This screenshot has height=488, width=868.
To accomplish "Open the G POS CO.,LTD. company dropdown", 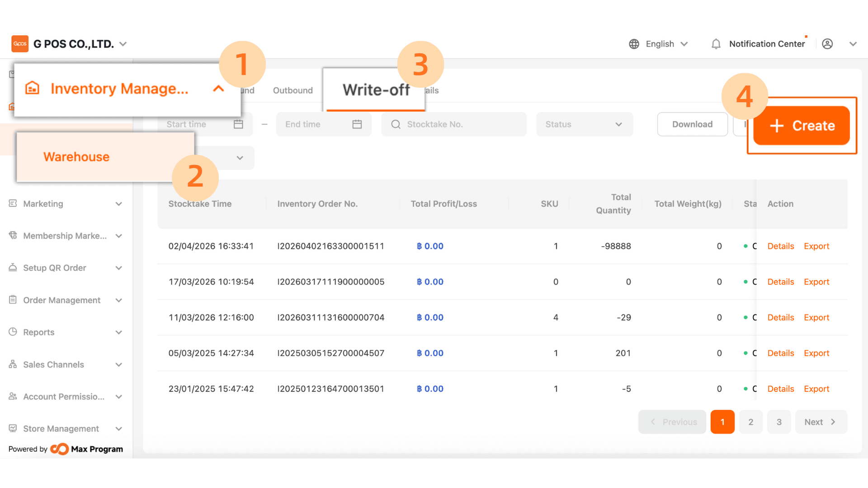I will [x=123, y=44].
